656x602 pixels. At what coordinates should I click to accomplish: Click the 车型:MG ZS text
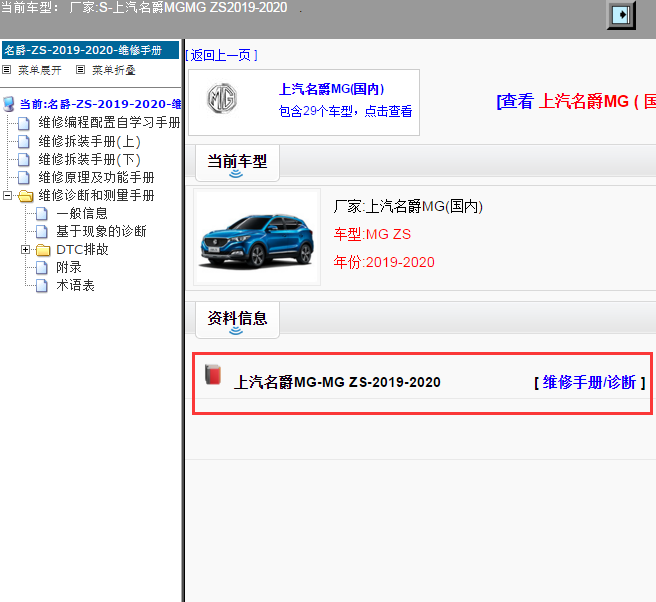372,234
